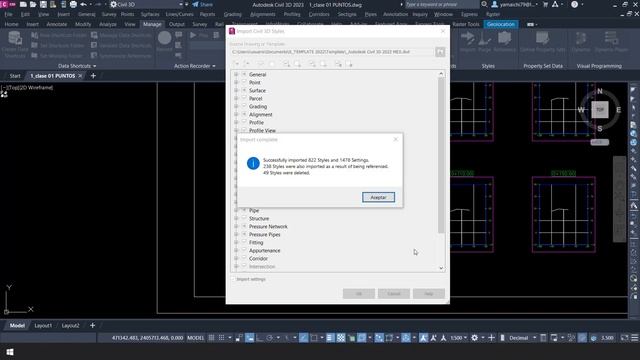Expand the Surface node in styles tree
The height and width of the screenshot is (360, 640).
coord(236,90)
